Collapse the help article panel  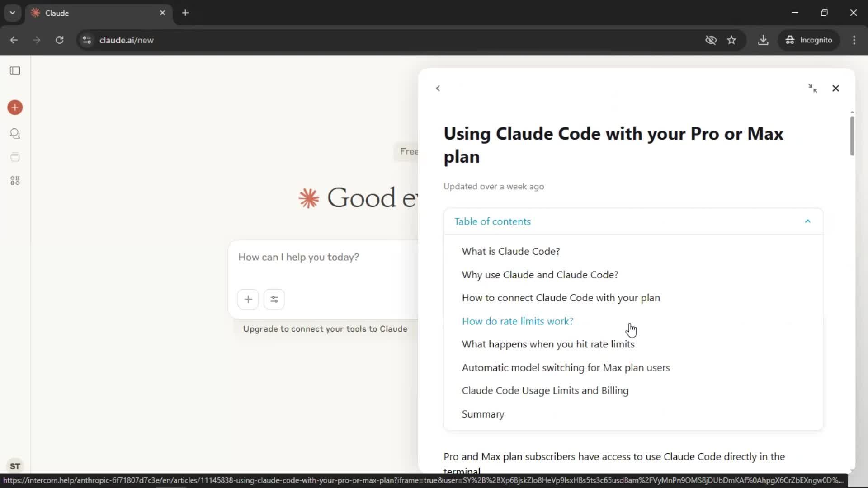pos(813,89)
